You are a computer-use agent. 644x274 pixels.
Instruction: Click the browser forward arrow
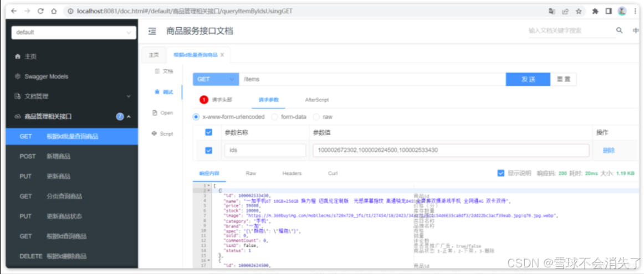[x=27, y=12]
